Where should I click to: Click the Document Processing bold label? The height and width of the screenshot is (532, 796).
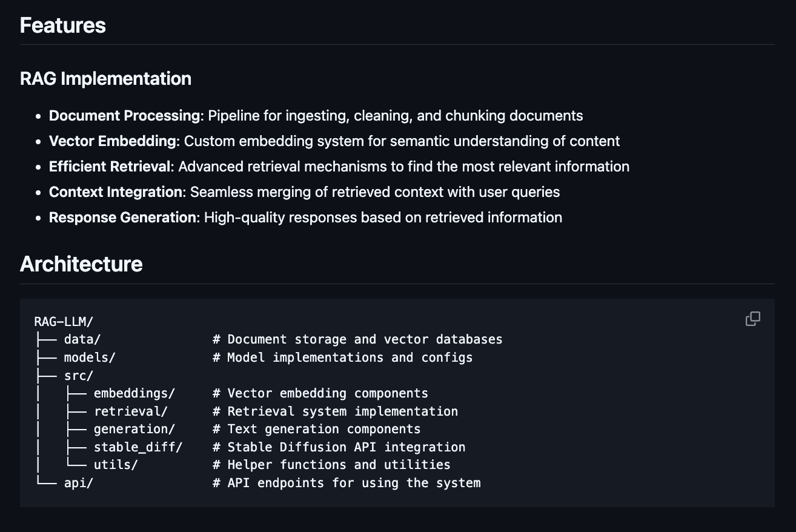click(x=125, y=116)
